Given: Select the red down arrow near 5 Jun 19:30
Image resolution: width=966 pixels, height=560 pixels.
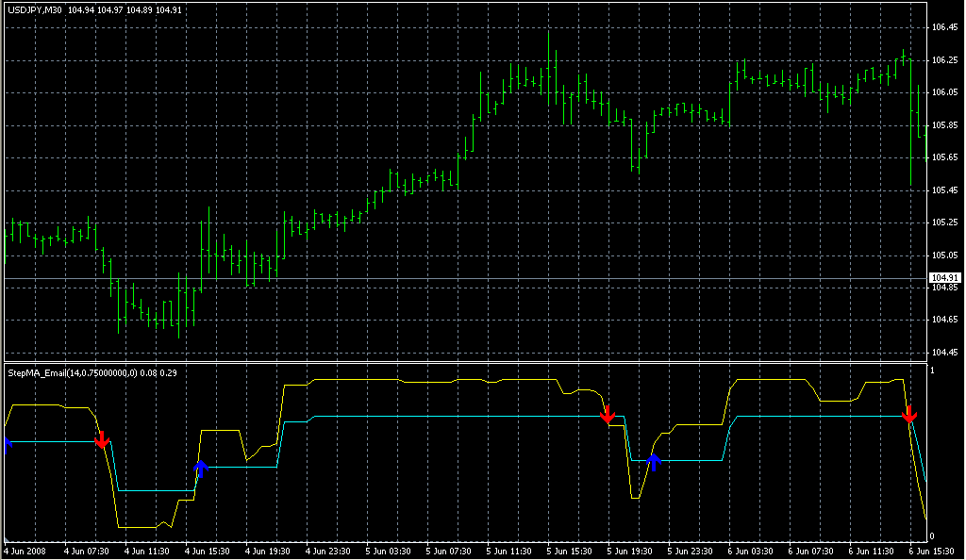Looking at the screenshot, I should [x=608, y=414].
